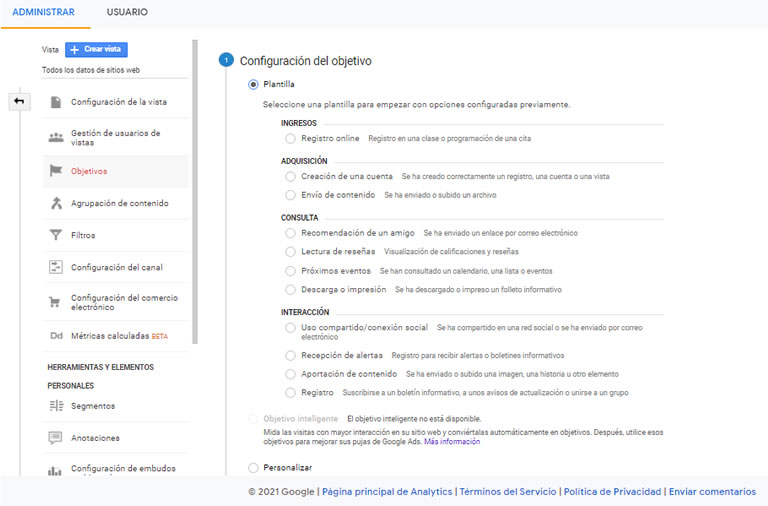Select the Registro online template option

coord(290,139)
